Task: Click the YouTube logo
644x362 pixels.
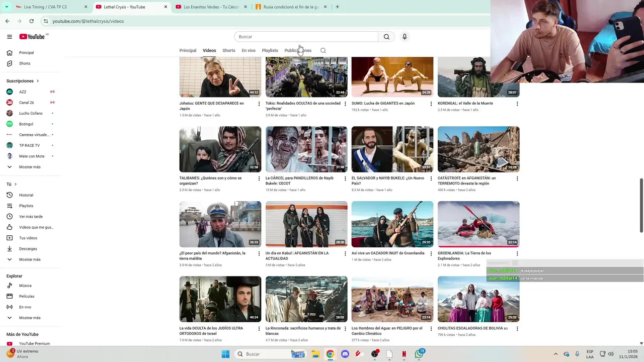Action: pyautogui.click(x=32, y=37)
